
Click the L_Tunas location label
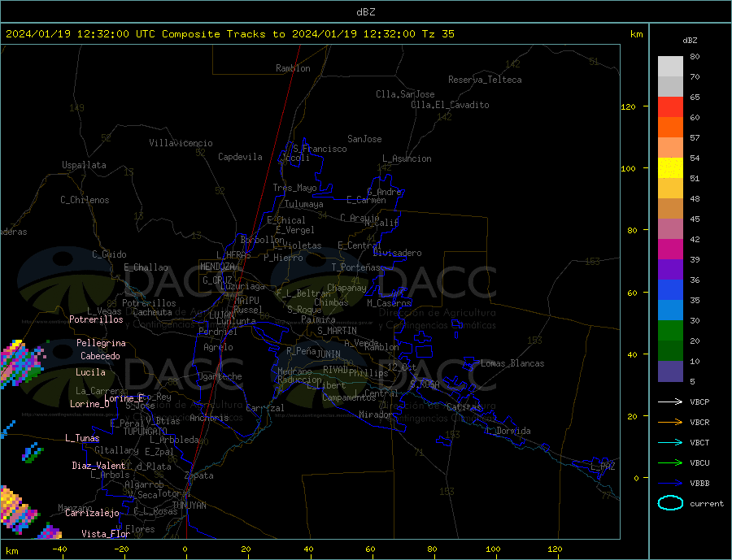[x=82, y=438]
